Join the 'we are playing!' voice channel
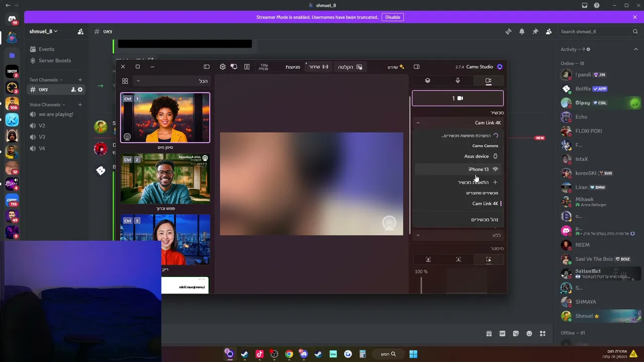Screen dimensions: 644x362 point(56,114)
